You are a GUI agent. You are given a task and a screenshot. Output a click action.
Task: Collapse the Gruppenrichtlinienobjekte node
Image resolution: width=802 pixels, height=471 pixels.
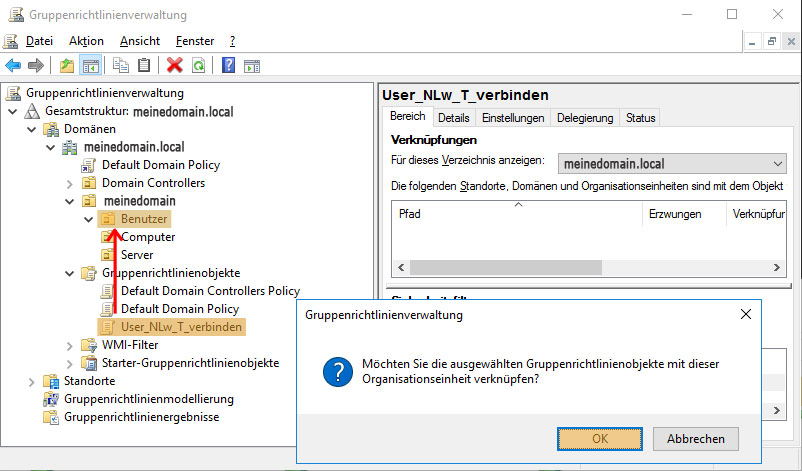click(69, 273)
